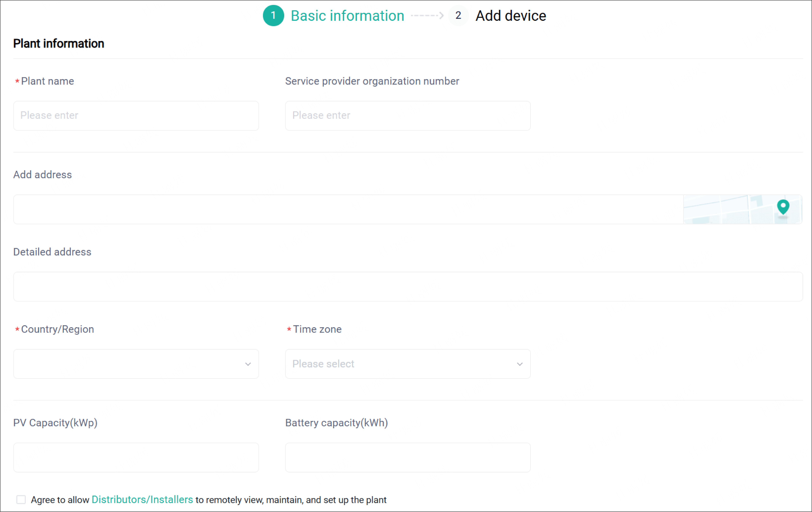Click the Time zone label
The height and width of the screenshot is (512, 812).
tap(317, 329)
